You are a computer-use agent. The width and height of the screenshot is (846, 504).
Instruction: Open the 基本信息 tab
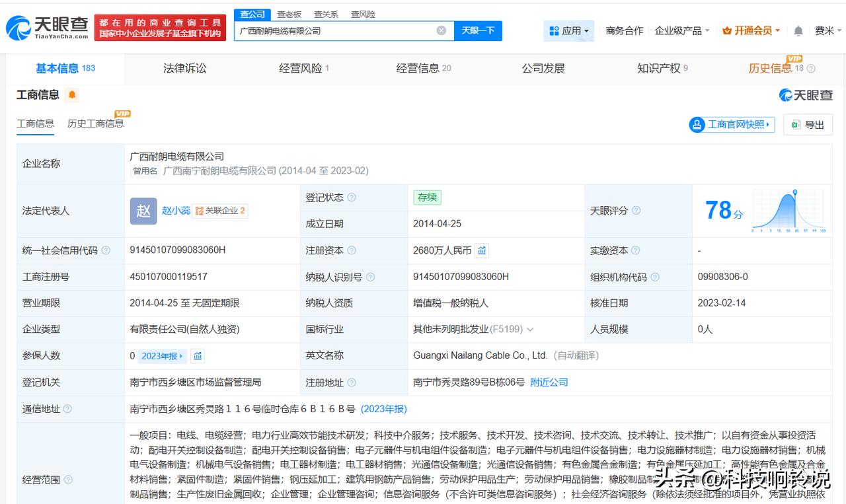point(65,69)
